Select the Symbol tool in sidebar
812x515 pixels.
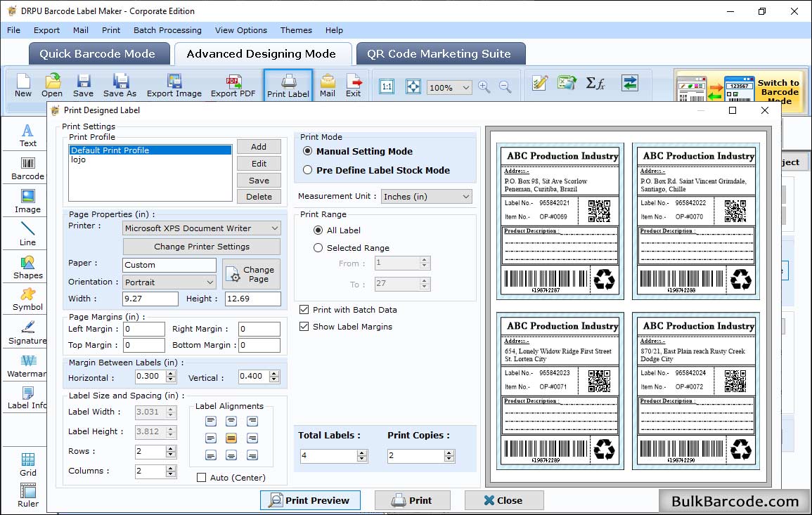27,300
